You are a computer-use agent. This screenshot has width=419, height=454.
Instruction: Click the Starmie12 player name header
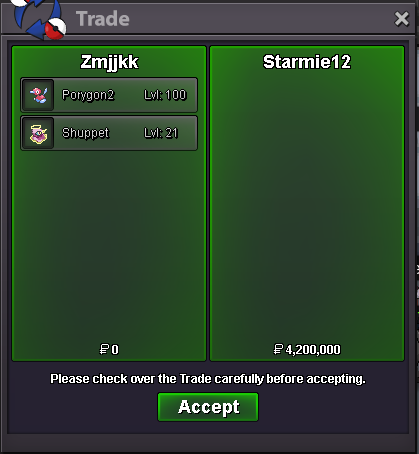coord(307,62)
